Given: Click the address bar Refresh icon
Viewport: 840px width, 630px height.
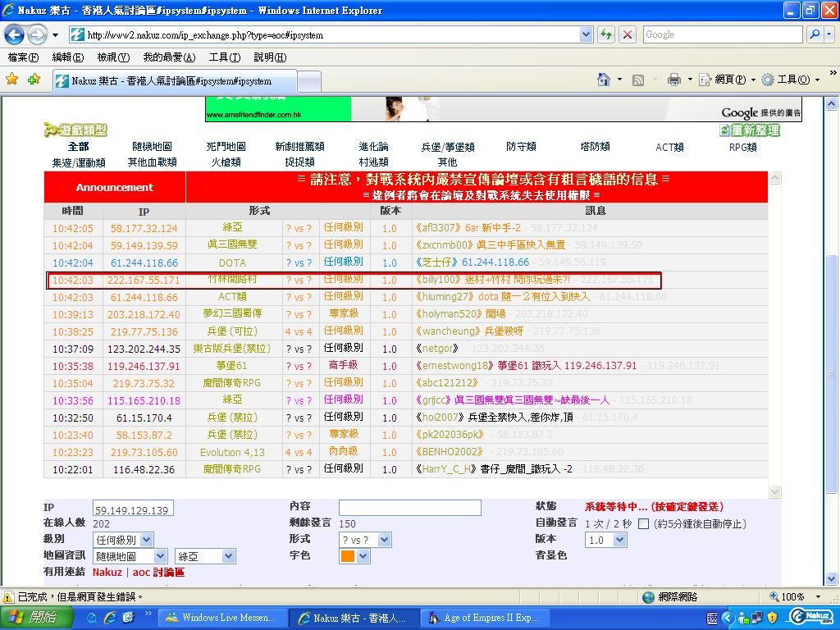Looking at the screenshot, I should [606, 34].
